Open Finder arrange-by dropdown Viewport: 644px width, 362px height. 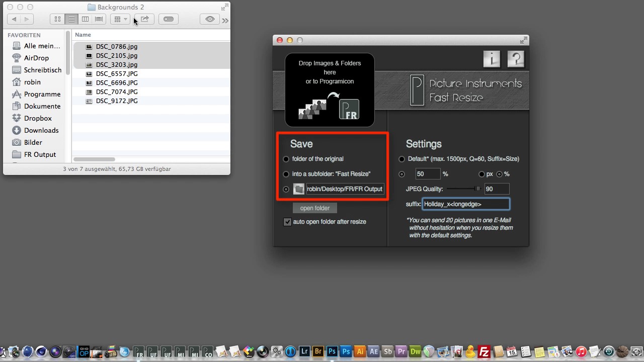click(x=120, y=19)
